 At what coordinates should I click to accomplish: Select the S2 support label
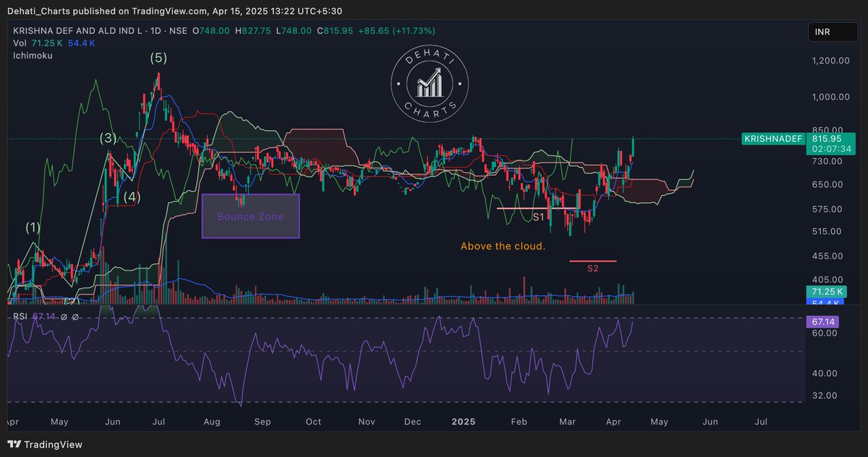(x=592, y=268)
